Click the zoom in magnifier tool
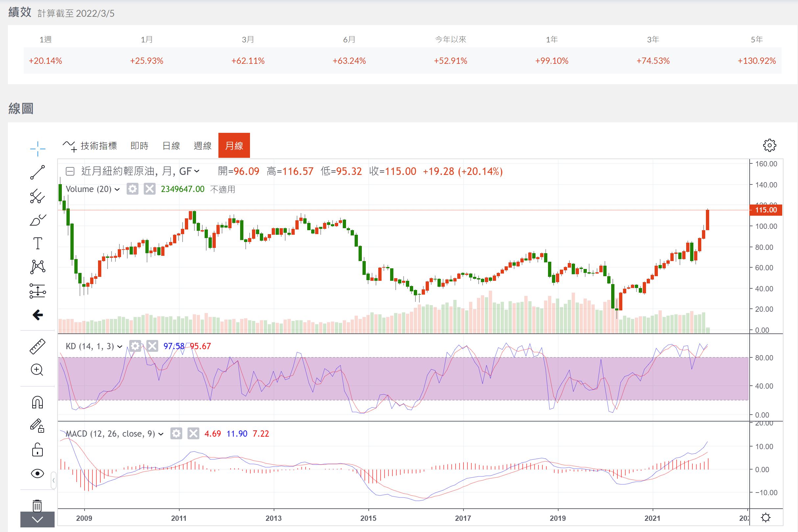 coord(37,370)
